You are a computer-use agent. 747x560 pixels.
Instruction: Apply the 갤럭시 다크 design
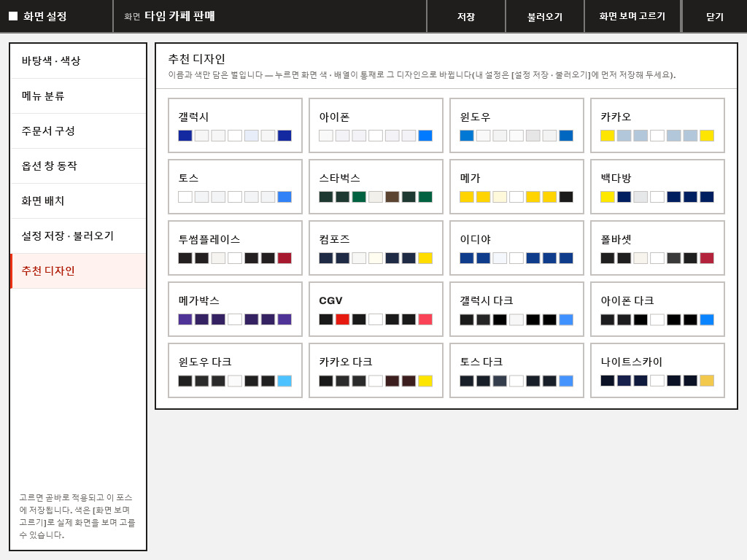(x=517, y=309)
